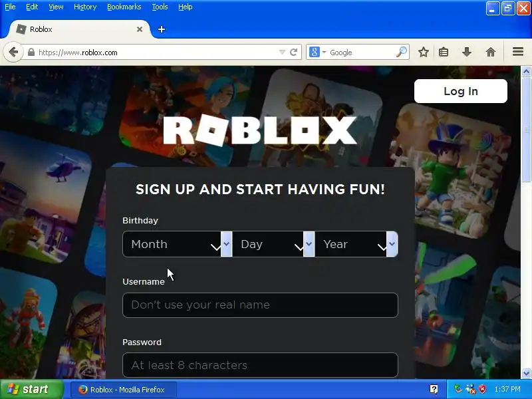Click the vertical scrollbar thumb

pos(526,130)
